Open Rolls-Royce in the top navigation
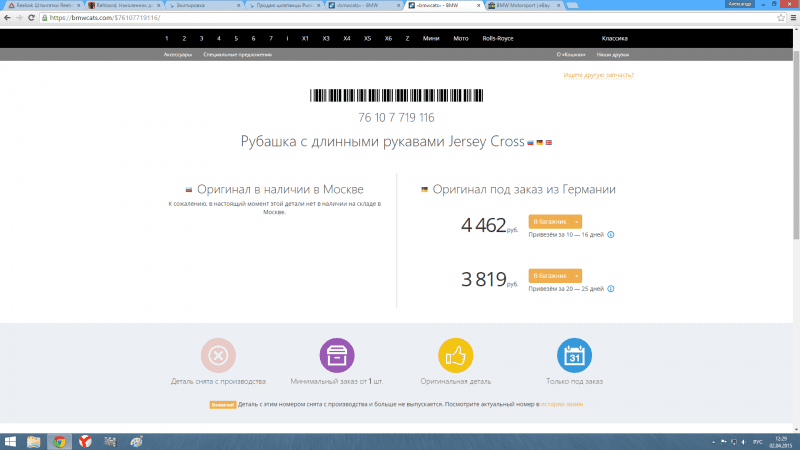Viewport: 800px width, 450px height. (x=498, y=38)
